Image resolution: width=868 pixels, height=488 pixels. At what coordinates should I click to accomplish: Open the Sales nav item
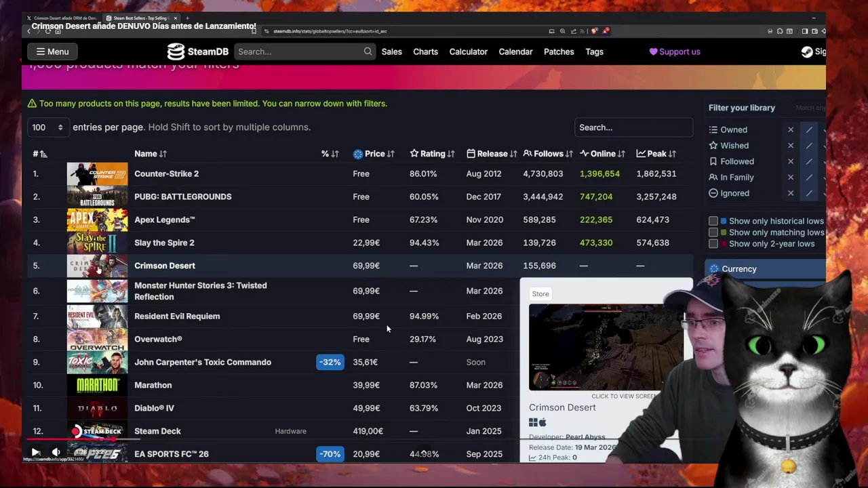(391, 52)
